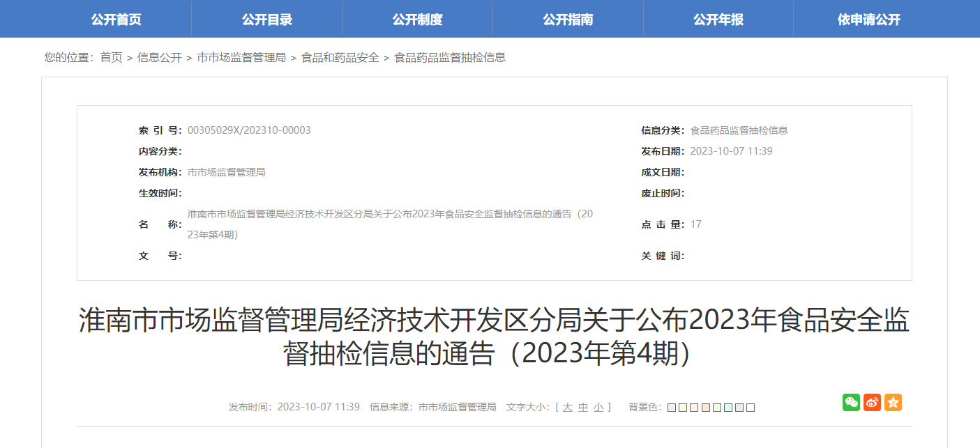
Task: Click 食品药品监督抽检信息 breadcrumb link
Action: coord(450,58)
